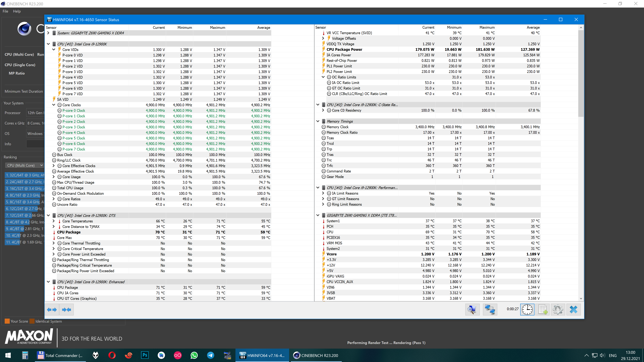
Task: Open the Help menu
Action: [17, 11]
